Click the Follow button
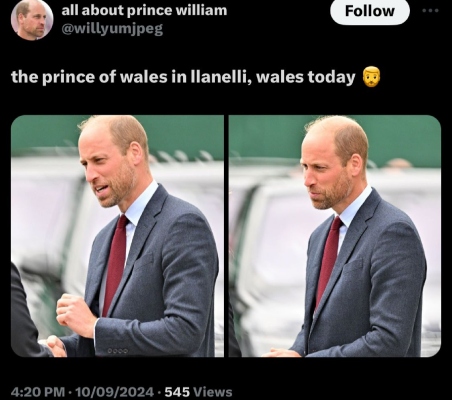The height and width of the screenshot is (400, 452). pos(370,11)
